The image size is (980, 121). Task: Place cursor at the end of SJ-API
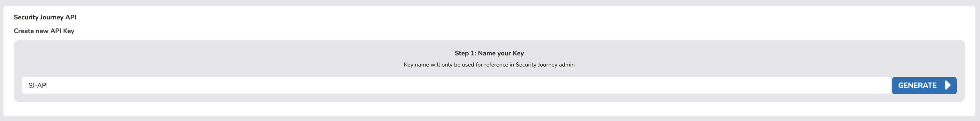click(x=48, y=85)
